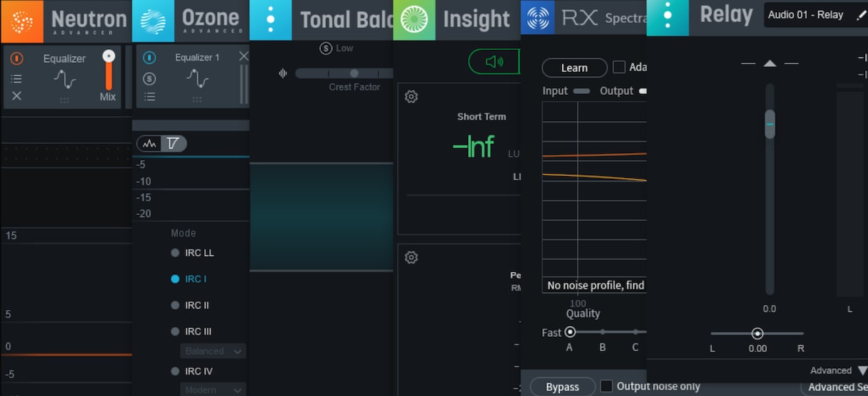Enable Output noise only checkbox
The width and height of the screenshot is (868, 396).
click(606, 386)
